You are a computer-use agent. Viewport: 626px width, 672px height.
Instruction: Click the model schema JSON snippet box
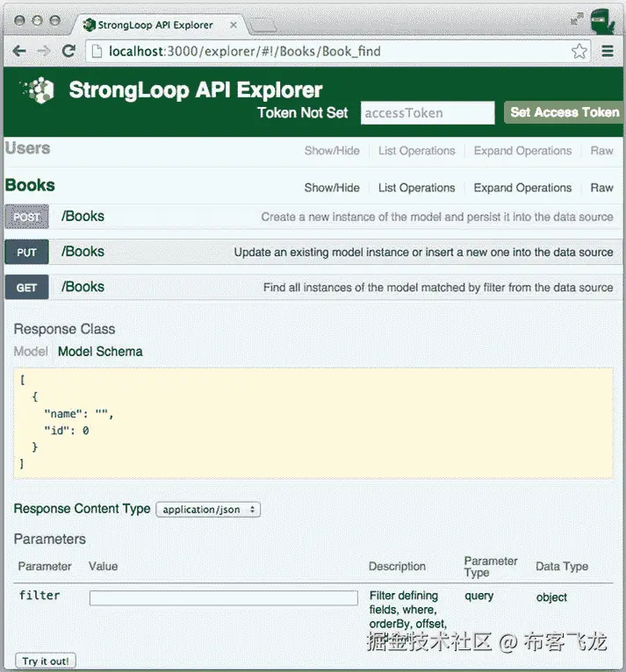[x=313, y=423]
